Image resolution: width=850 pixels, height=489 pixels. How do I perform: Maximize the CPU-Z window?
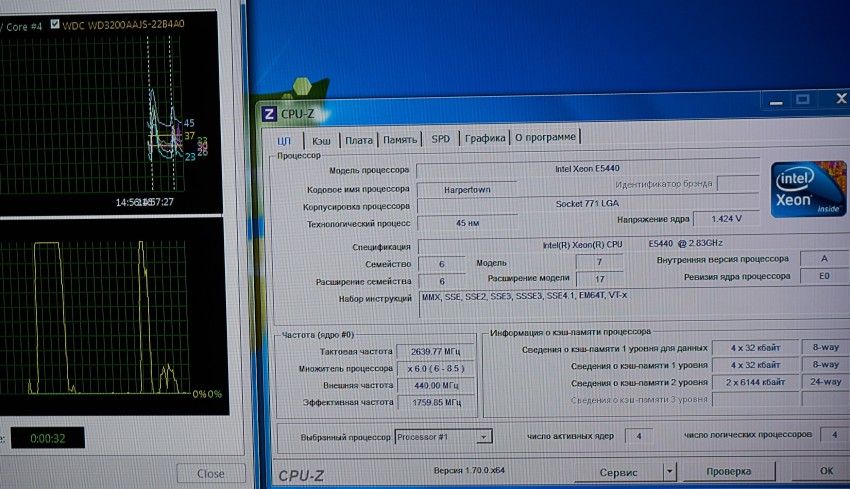tap(801, 100)
